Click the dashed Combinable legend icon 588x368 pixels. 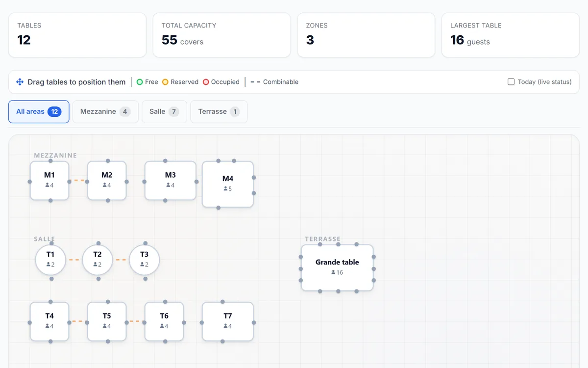(255, 82)
